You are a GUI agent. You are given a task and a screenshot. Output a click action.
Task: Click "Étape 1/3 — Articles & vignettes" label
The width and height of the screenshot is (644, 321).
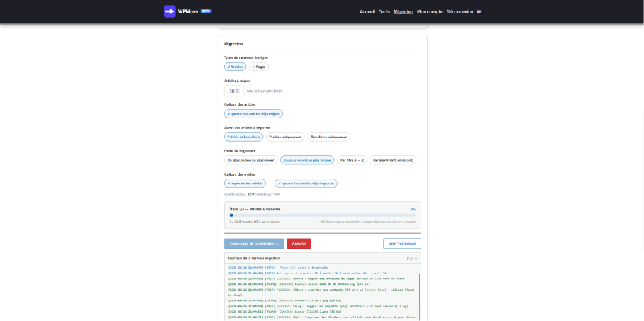point(257,209)
